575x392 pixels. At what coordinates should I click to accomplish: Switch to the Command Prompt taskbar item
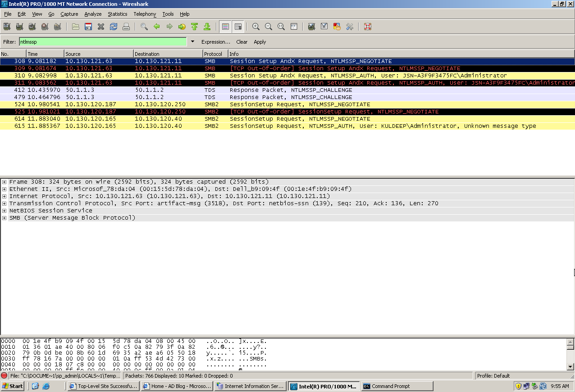click(397, 386)
